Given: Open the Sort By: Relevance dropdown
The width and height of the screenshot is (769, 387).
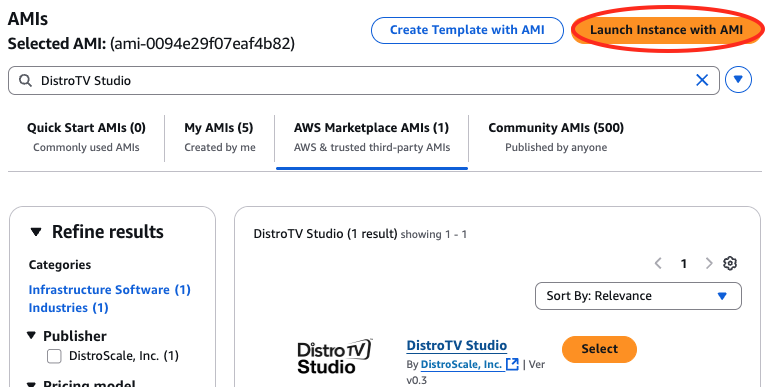Looking at the screenshot, I should 638,296.
